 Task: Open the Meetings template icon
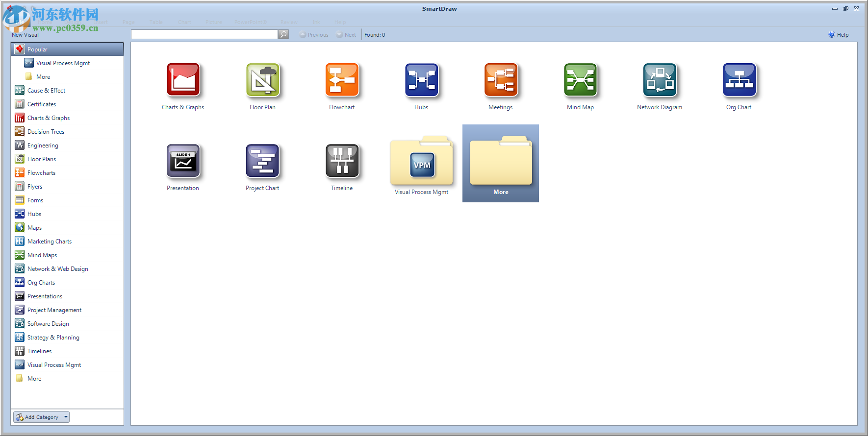[501, 80]
